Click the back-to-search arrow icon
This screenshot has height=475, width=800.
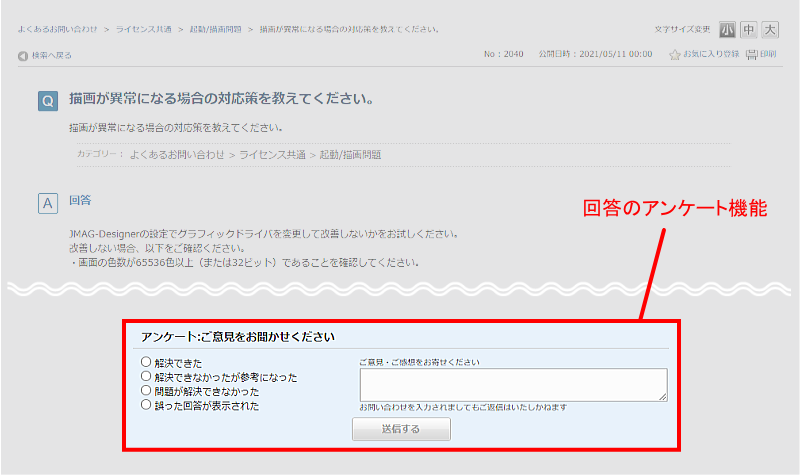[22, 56]
